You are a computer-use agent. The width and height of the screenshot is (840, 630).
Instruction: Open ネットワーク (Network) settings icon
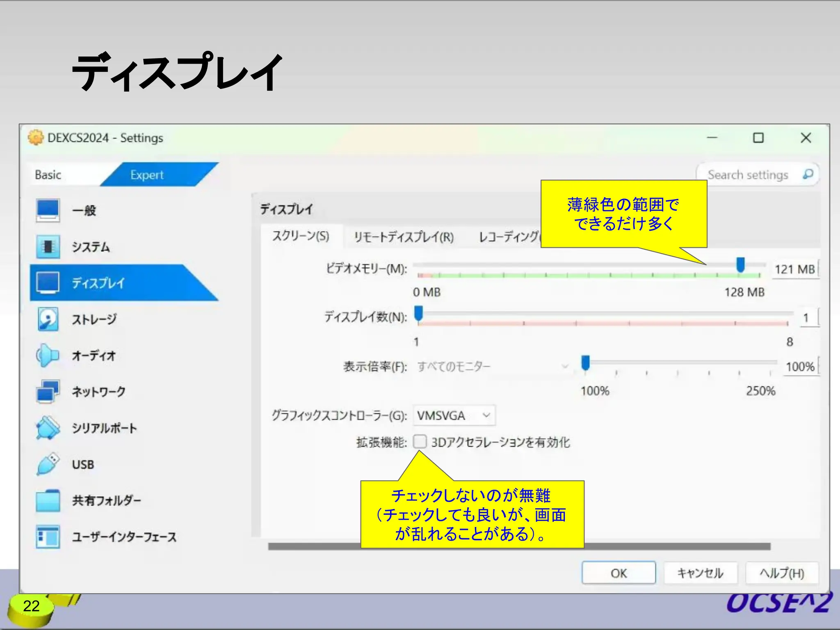point(48,391)
